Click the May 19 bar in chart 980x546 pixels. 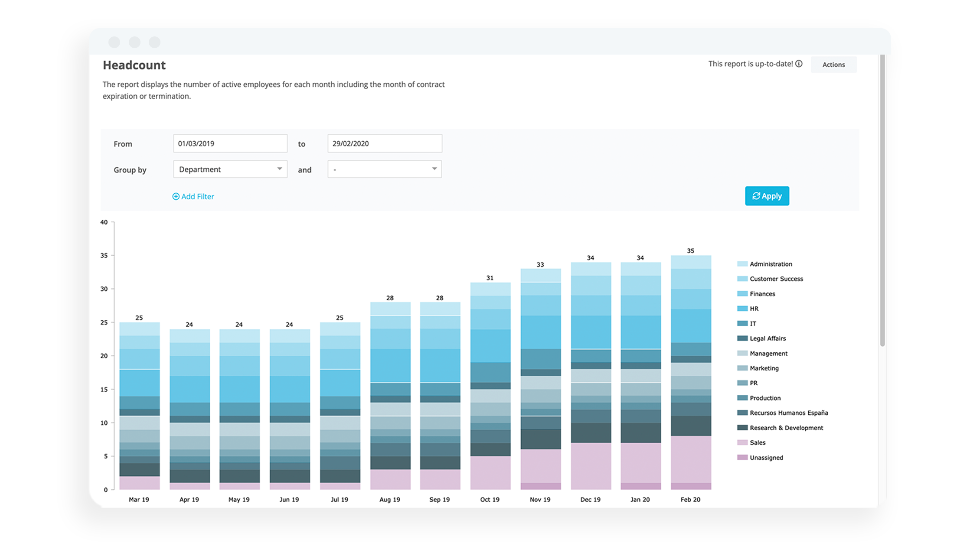[x=239, y=409]
